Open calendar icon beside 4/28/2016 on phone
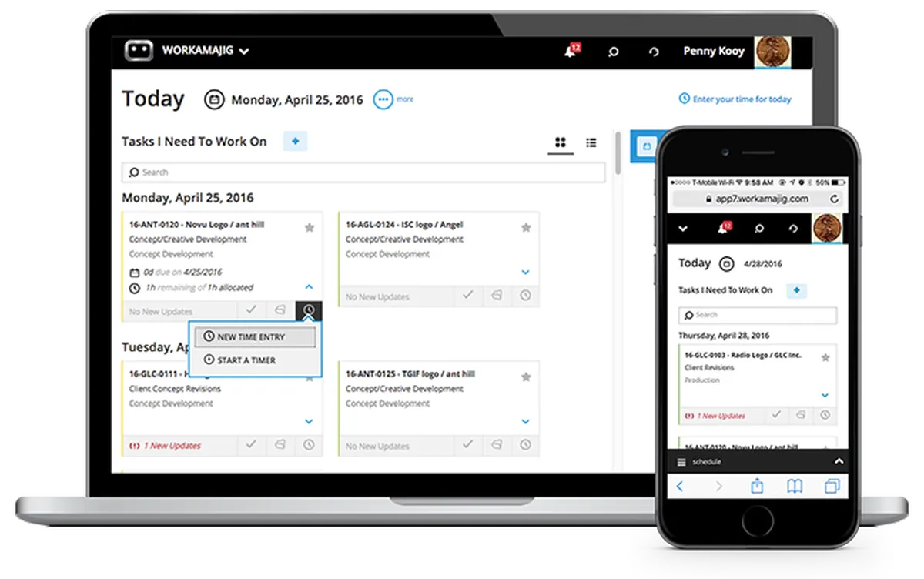924x579 pixels. pos(725,264)
